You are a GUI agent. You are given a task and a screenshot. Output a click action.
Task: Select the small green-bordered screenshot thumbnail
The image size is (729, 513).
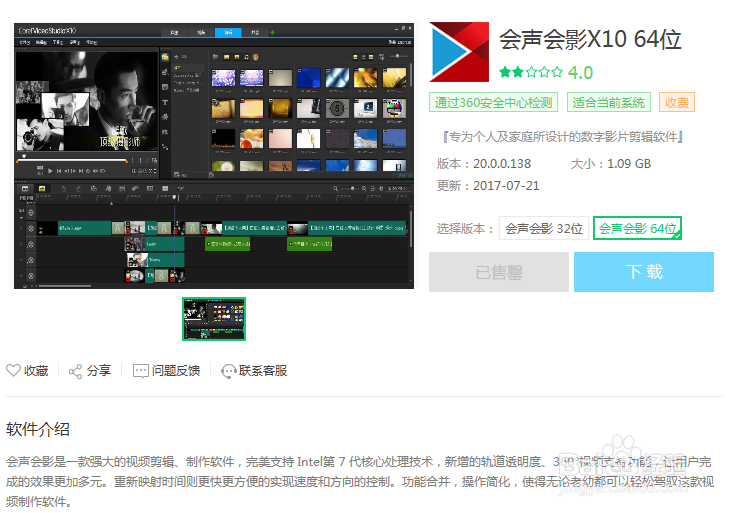[x=214, y=319]
